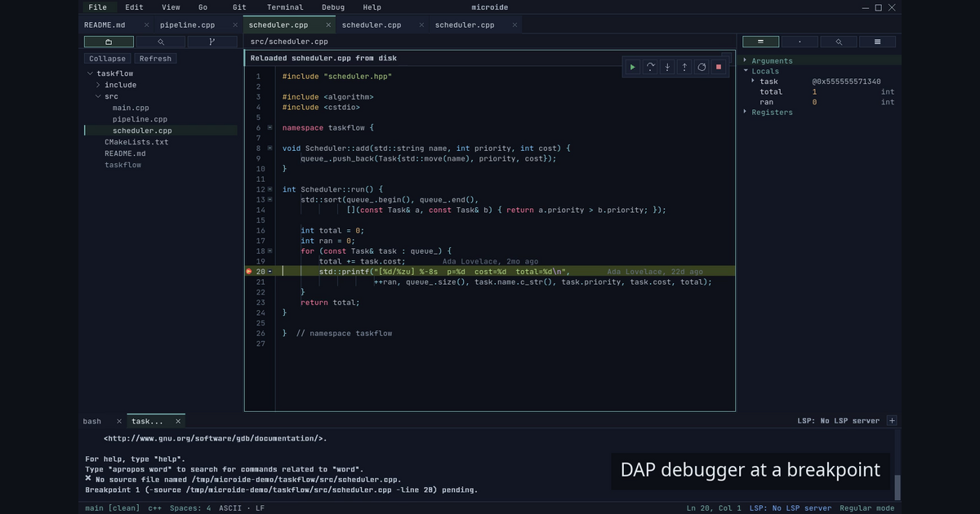Switch to the bash terminal tab
The image size is (980, 514).
coord(92,421)
